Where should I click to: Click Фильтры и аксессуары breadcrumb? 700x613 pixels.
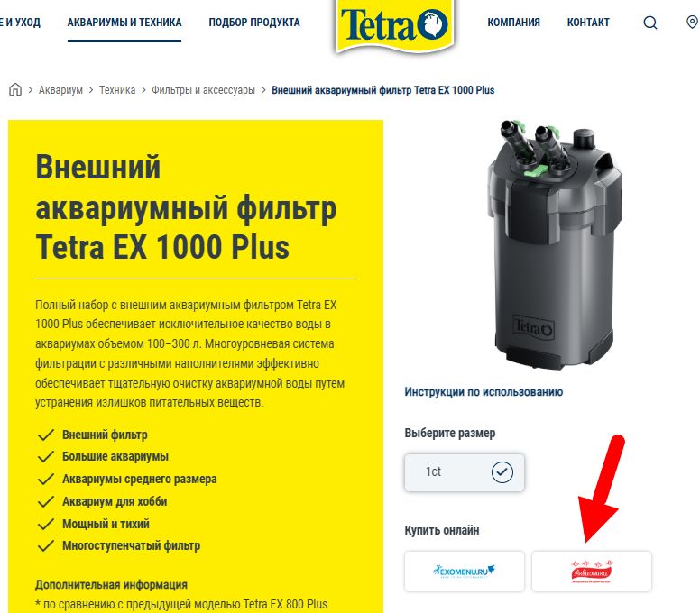[x=204, y=90]
